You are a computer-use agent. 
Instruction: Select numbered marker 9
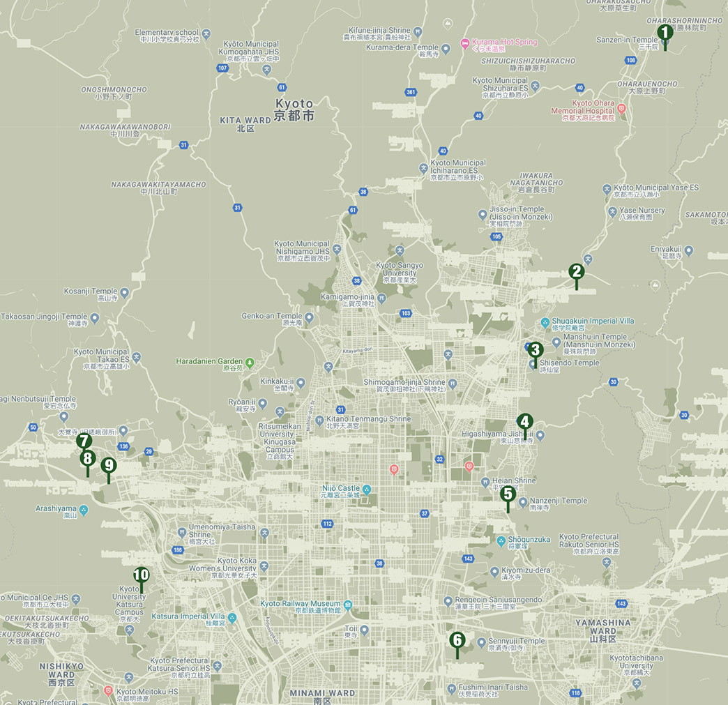tap(109, 465)
